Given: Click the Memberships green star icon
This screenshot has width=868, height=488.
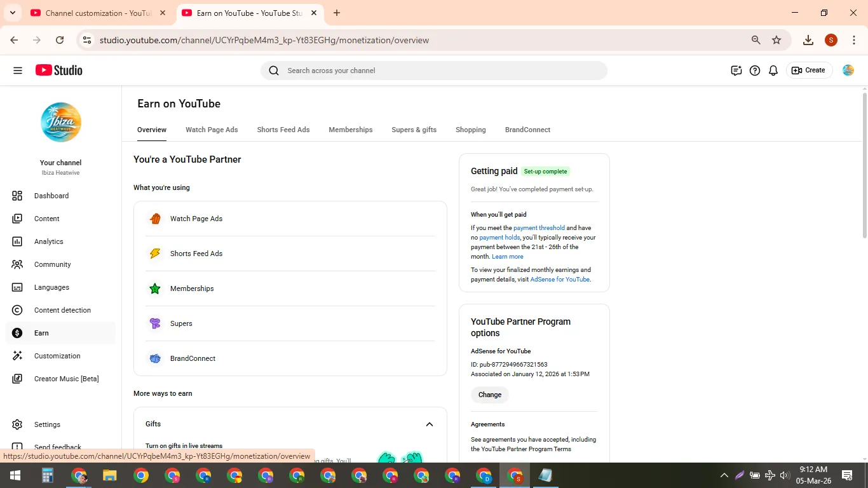Looking at the screenshot, I should pyautogui.click(x=155, y=288).
